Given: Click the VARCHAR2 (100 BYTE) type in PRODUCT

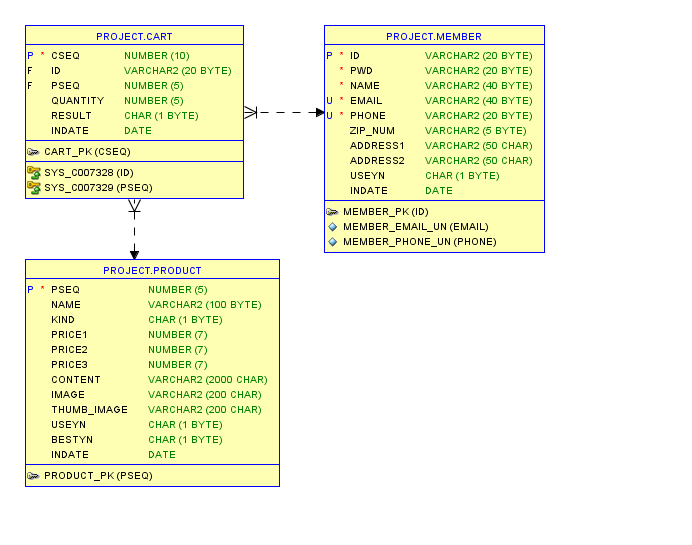Looking at the screenshot, I should tap(204, 304).
